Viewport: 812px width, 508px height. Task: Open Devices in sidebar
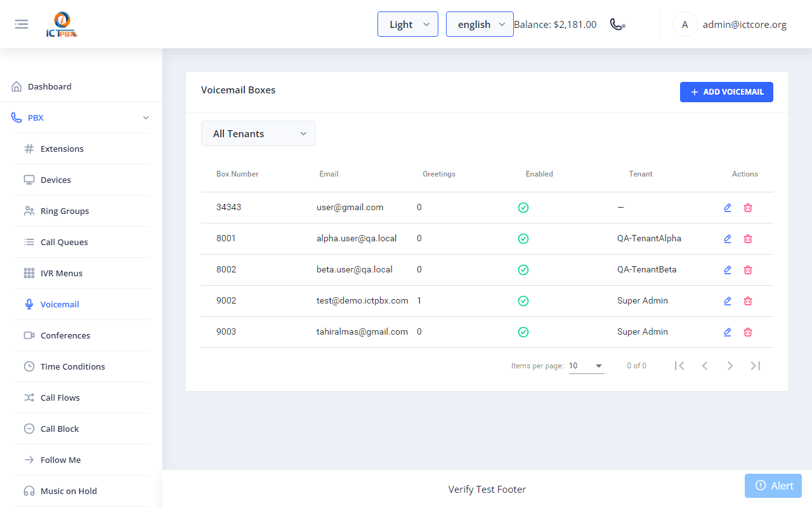[x=81, y=180]
